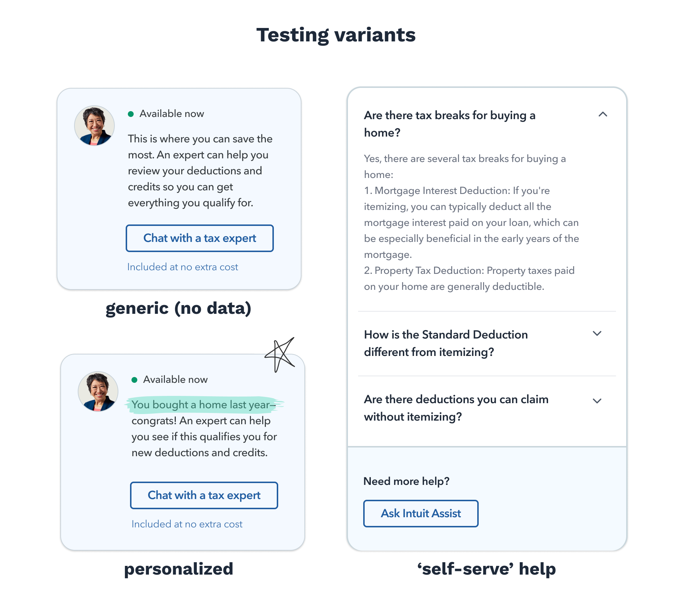
Task: Click the "Testing variants" page heading
Action: tap(336, 35)
